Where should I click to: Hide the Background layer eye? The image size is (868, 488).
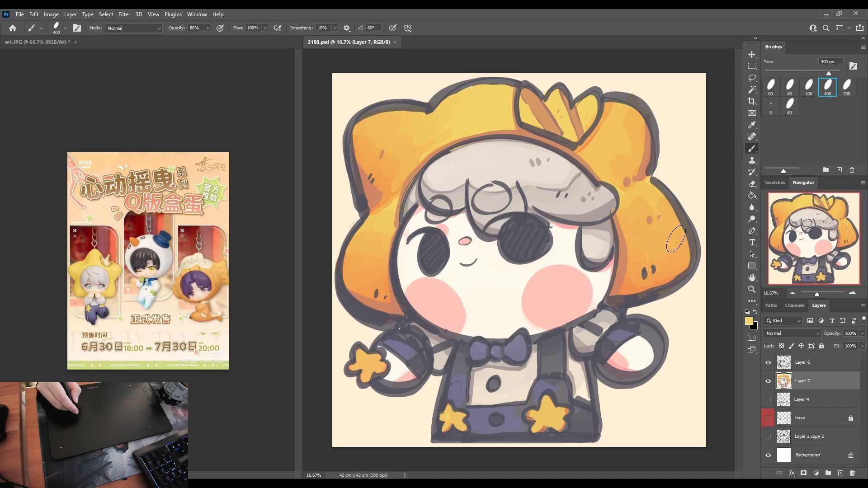click(x=768, y=455)
